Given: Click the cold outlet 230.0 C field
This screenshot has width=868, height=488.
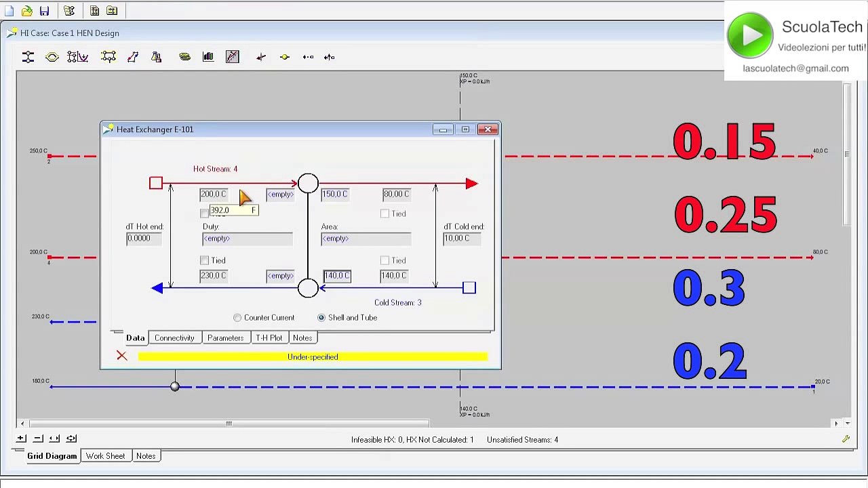Looking at the screenshot, I should coord(214,276).
